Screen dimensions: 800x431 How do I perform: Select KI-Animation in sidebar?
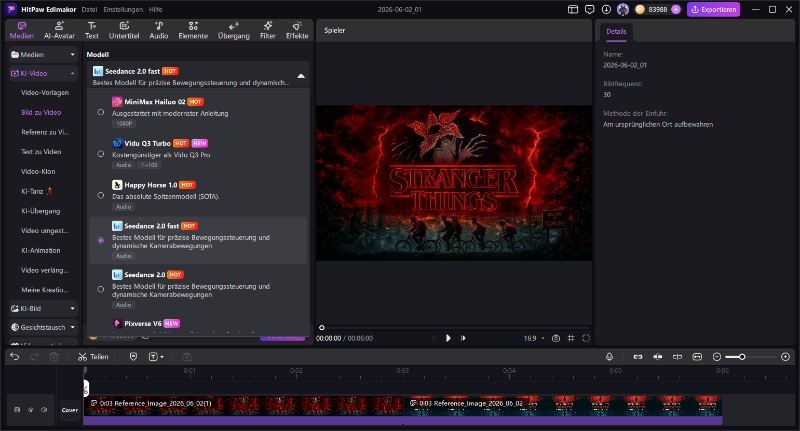click(40, 250)
